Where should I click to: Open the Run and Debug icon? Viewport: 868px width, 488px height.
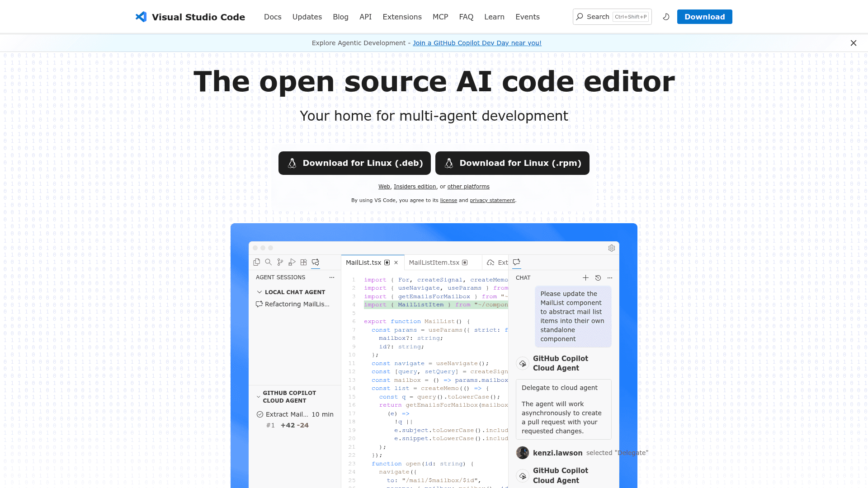click(x=292, y=262)
